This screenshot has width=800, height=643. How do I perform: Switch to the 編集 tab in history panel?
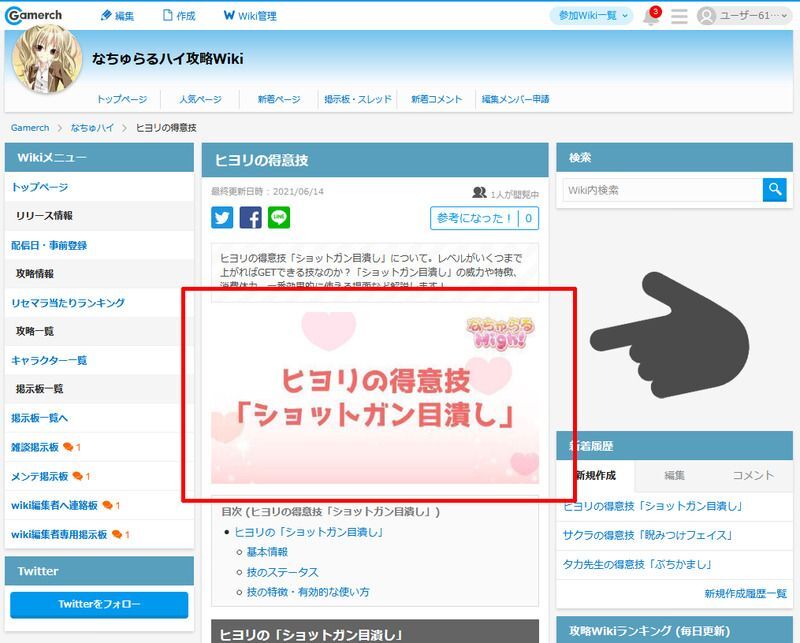pyautogui.click(x=675, y=475)
